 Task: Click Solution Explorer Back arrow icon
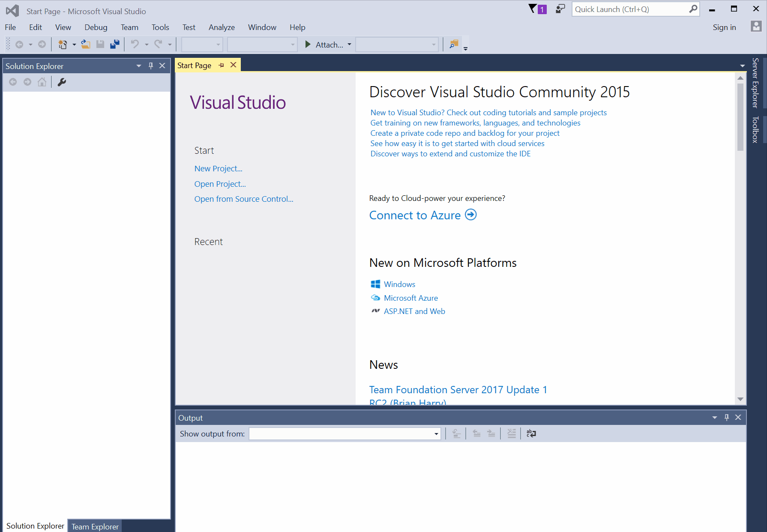click(13, 82)
